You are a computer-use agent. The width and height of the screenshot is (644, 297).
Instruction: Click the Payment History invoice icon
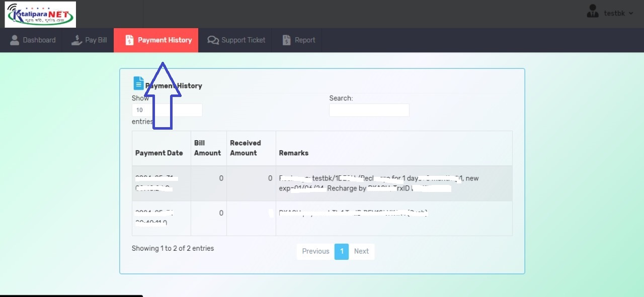tap(129, 40)
